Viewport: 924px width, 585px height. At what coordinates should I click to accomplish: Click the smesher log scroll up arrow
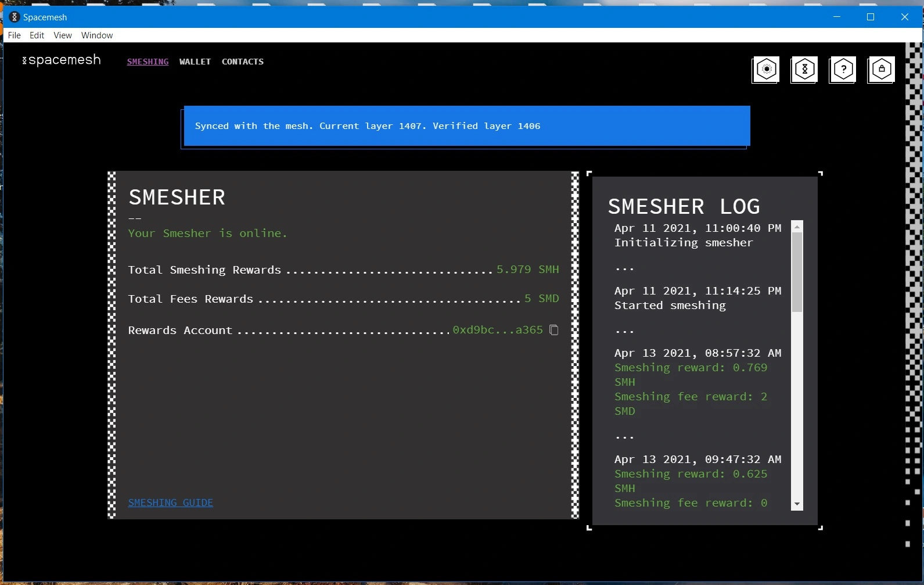(797, 227)
